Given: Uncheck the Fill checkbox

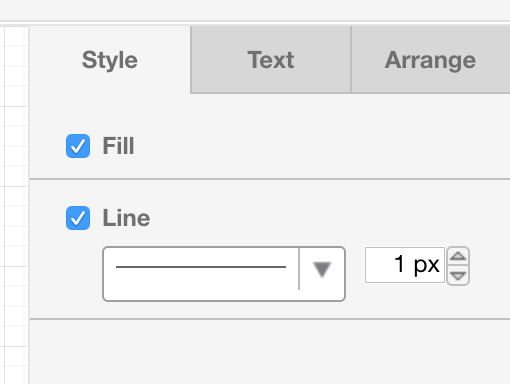Looking at the screenshot, I should point(78,146).
